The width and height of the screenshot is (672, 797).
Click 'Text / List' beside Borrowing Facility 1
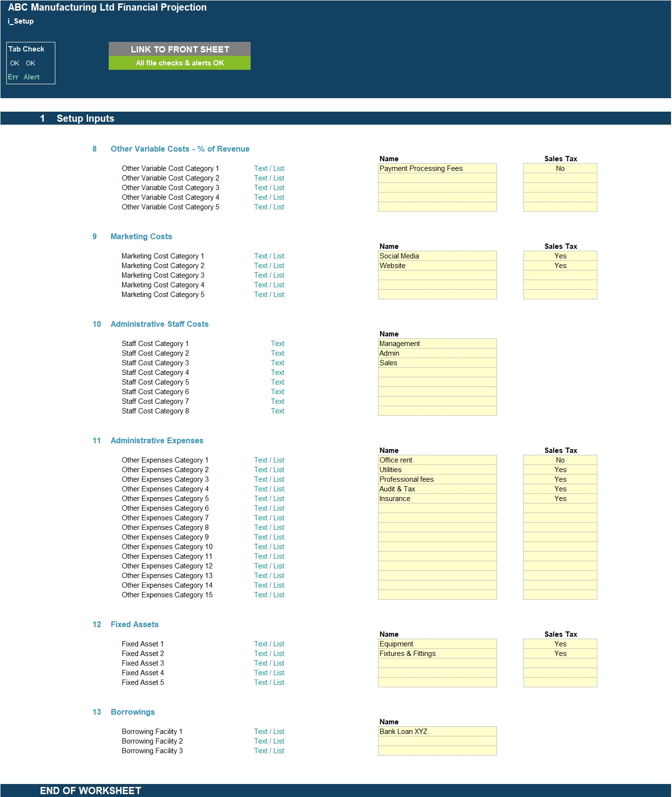[x=269, y=732]
